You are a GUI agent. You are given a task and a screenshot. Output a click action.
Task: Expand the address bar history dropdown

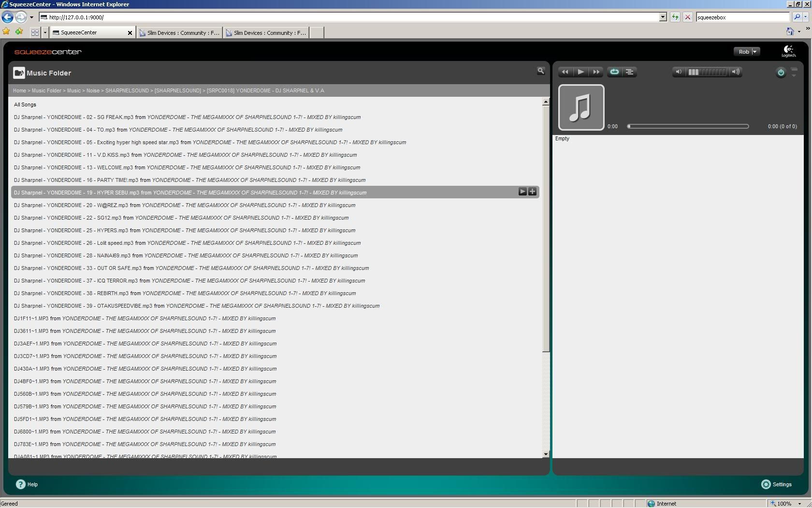pyautogui.click(x=663, y=17)
